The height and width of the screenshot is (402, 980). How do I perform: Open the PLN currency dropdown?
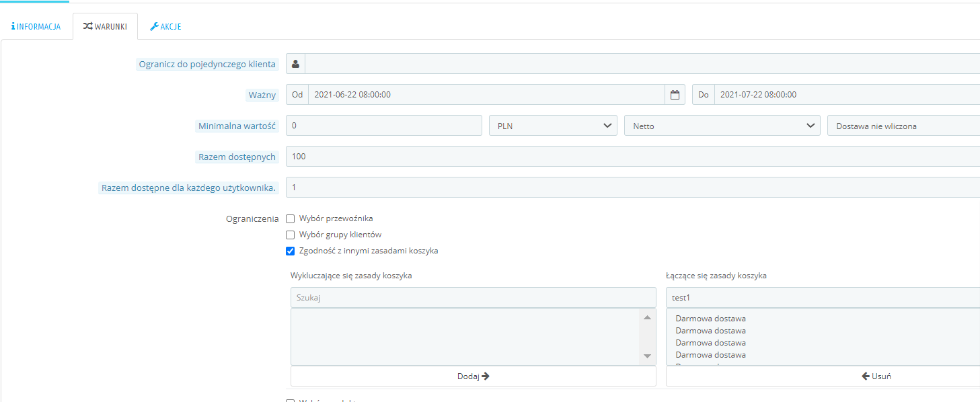(x=553, y=126)
